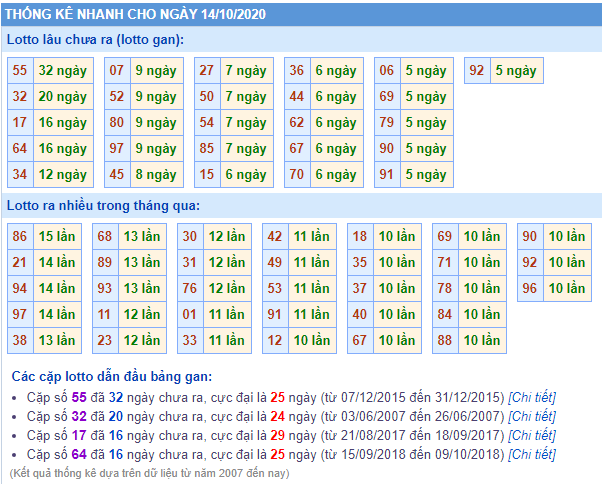Click the '32 ngày' cell in gan table
Viewport: 602px width, 484px height.
tap(62, 71)
